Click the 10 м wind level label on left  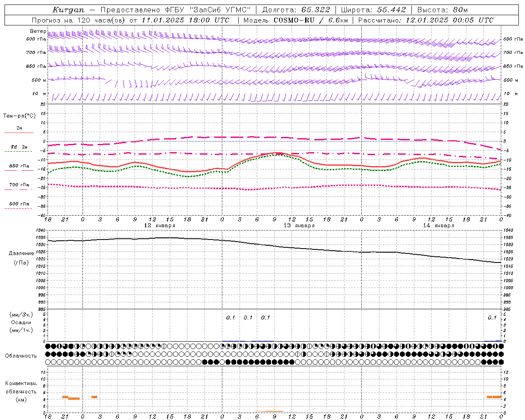point(39,94)
